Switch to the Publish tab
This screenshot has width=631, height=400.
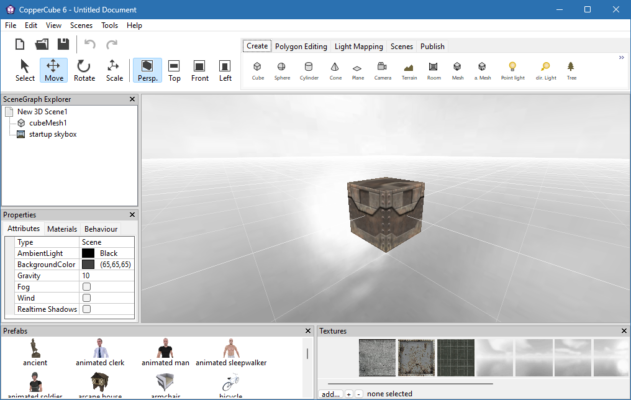point(432,46)
